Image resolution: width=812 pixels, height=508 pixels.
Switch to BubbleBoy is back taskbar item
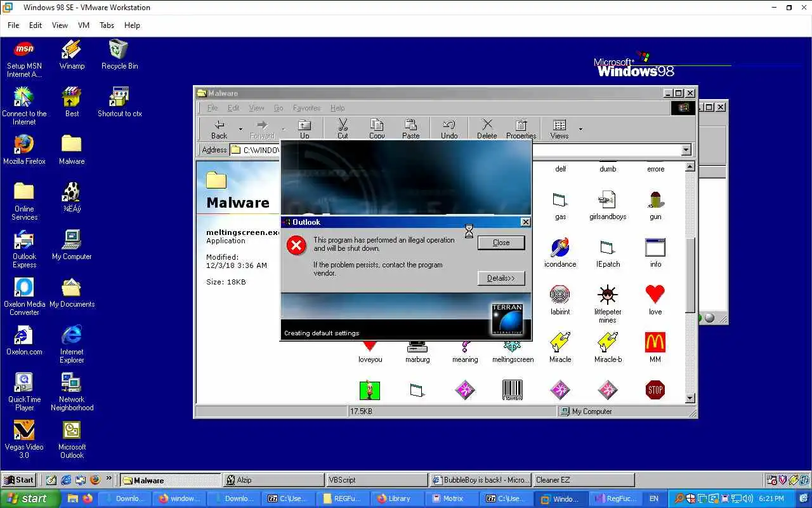point(481,480)
